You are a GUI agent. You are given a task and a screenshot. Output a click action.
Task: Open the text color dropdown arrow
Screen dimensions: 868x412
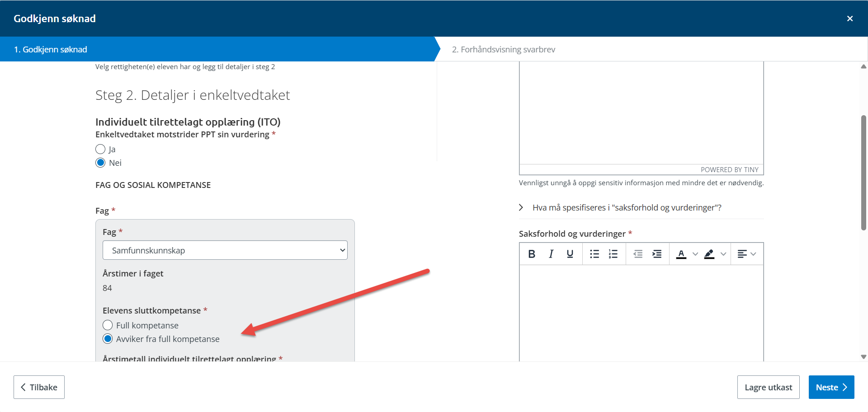695,254
